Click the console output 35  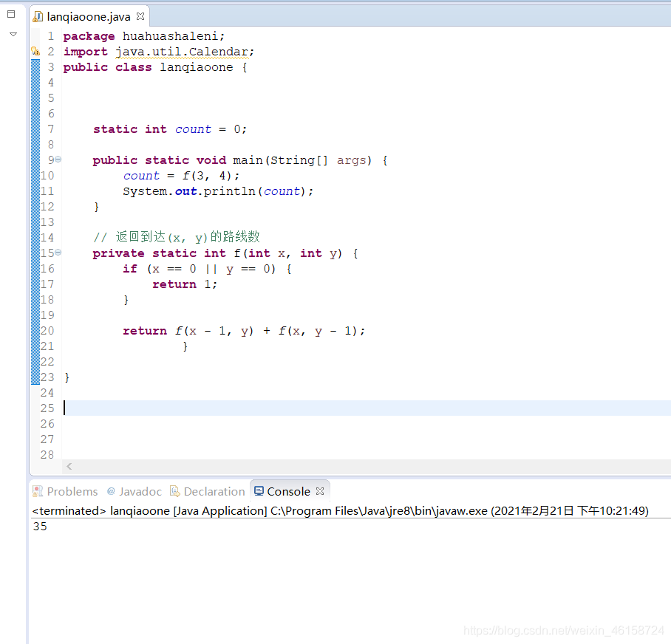click(40, 527)
